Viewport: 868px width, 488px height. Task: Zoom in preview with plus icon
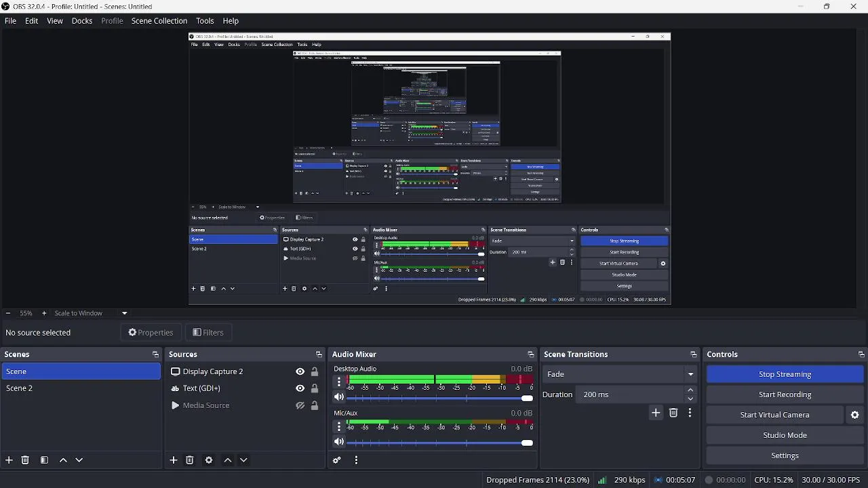[x=44, y=313]
